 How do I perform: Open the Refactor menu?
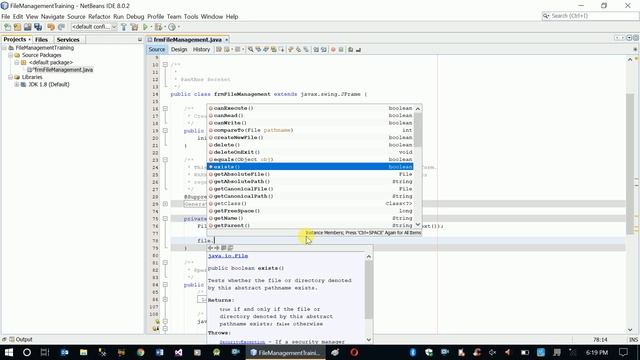(x=99, y=17)
